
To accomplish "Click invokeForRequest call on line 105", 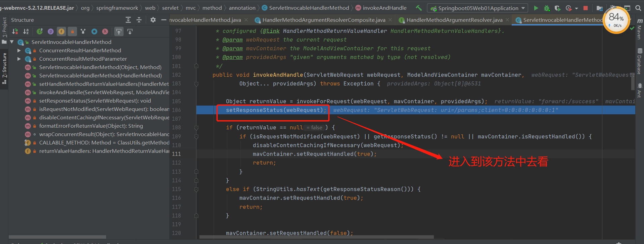I will [323, 101].
